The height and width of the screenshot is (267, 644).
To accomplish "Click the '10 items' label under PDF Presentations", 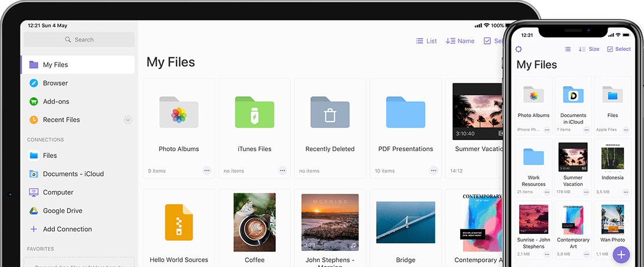I will pyautogui.click(x=385, y=171).
